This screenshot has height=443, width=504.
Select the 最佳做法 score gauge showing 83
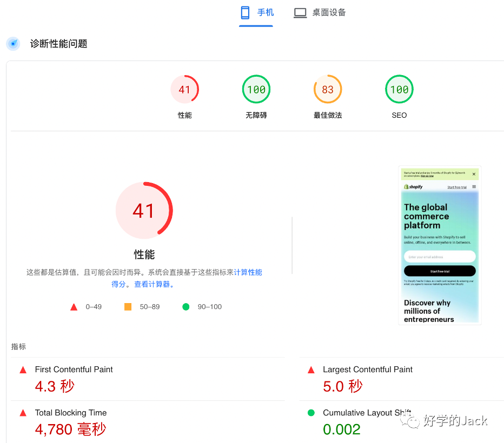(x=328, y=89)
